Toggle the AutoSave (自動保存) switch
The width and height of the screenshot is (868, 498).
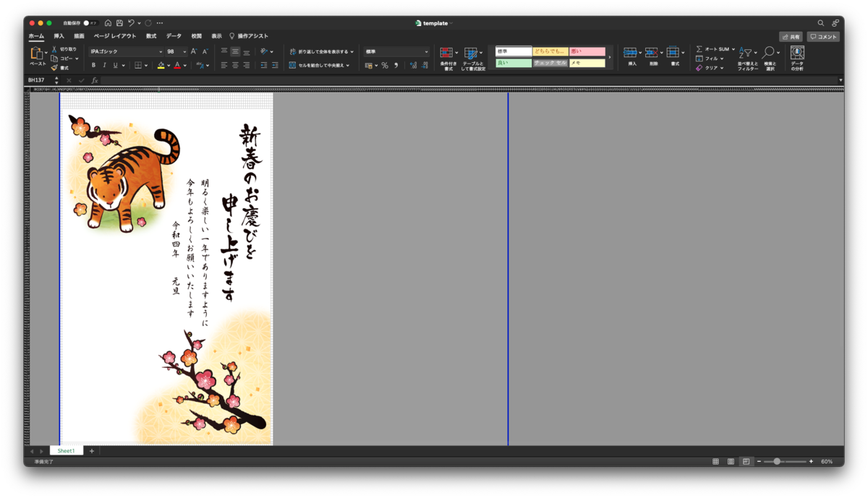pos(90,23)
